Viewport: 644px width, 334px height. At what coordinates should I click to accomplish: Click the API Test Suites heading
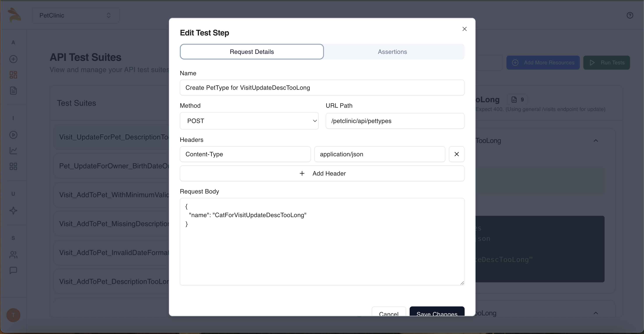pos(85,57)
